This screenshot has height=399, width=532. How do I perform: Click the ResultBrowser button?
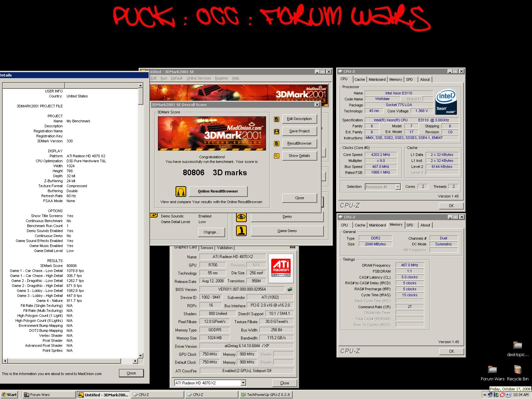tap(299, 144)
